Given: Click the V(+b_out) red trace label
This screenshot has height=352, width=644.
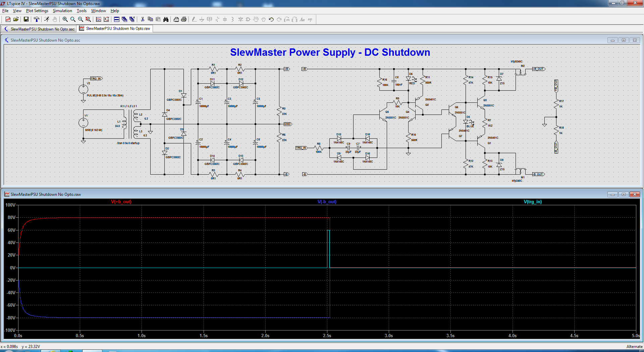Looking at the screenshot, I should [121, 202].
